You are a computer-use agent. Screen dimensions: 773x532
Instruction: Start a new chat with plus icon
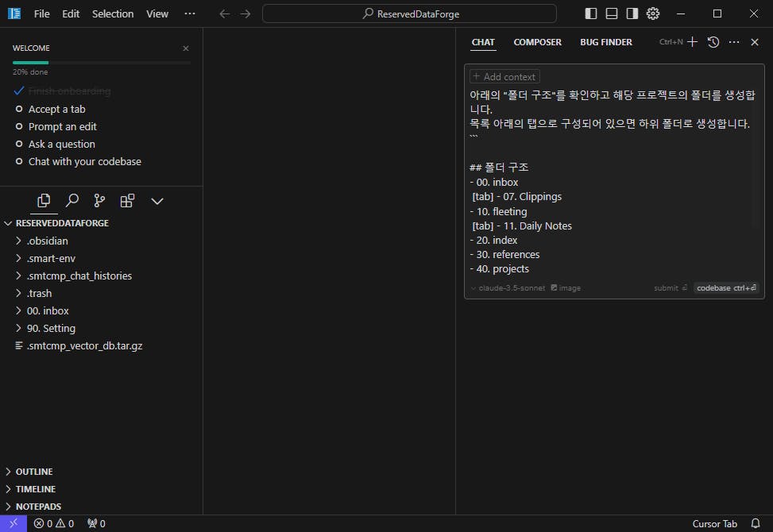click(x=692, y=42)
